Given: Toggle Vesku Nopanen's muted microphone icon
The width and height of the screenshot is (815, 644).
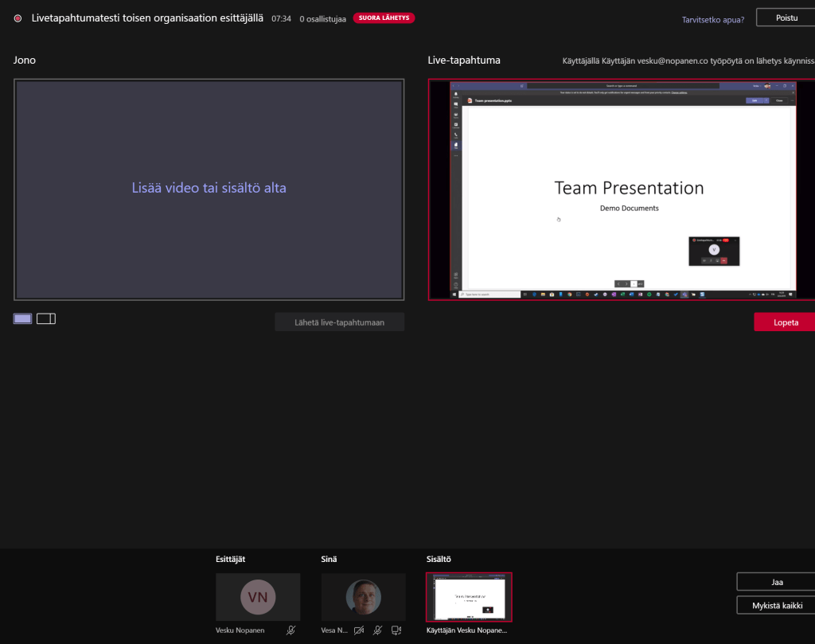Looking at the screenshot, I should click(291, 630).
